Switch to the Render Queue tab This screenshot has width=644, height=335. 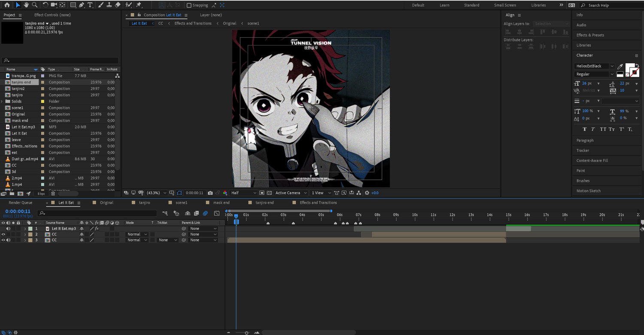(x=21, y=203)
